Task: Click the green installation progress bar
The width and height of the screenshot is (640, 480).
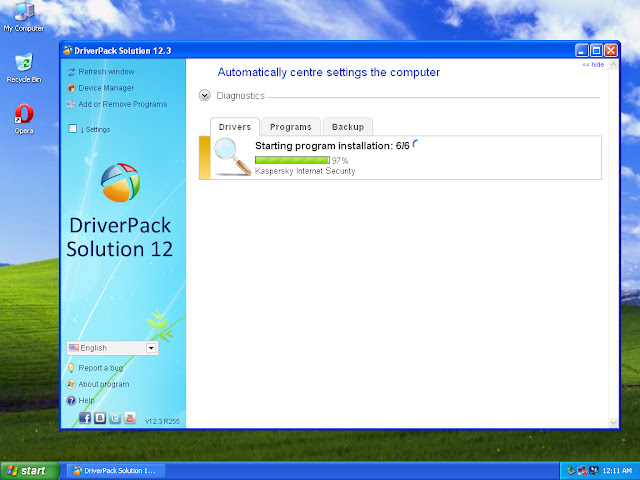Action: coord(292,160)
